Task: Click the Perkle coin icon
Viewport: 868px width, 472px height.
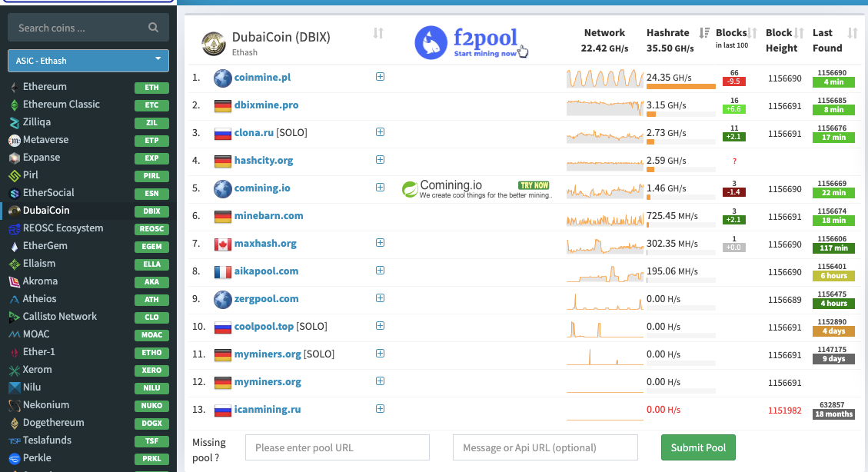Action: click(x=15, y=459)
